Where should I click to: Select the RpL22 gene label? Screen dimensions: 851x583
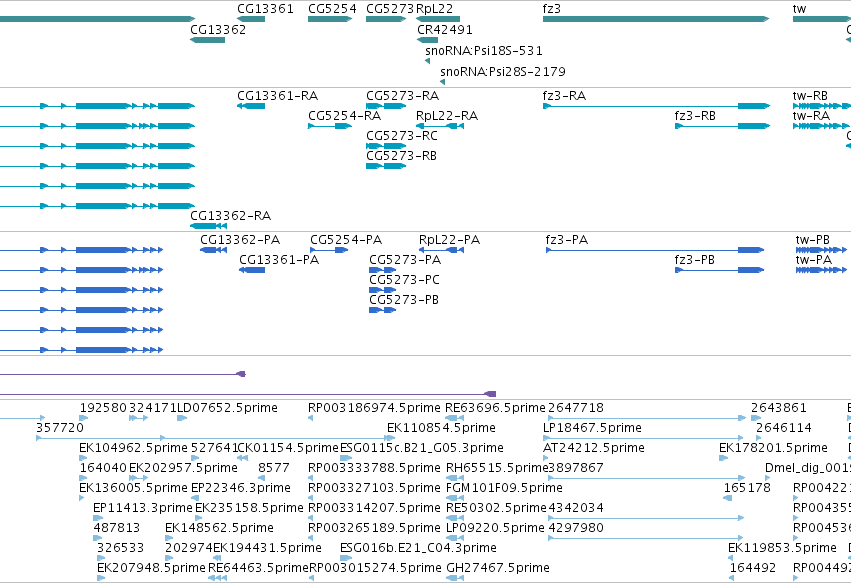tap(434, 9)
